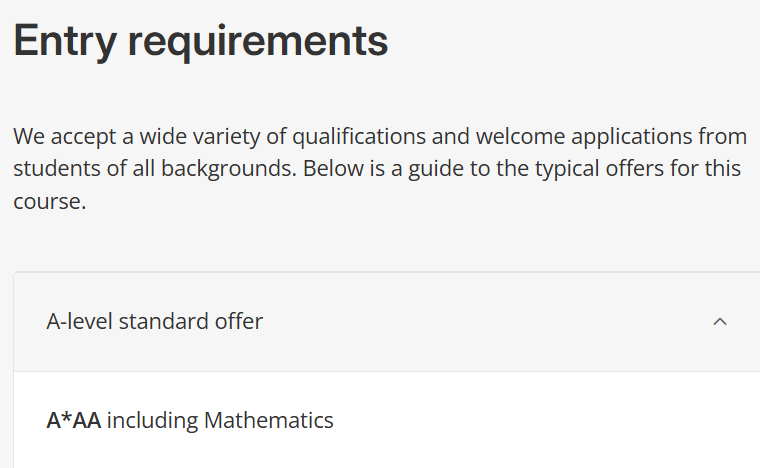Click the word "offer" in accordion header
The width and height of the screenshot is (760, 468).
239,322
